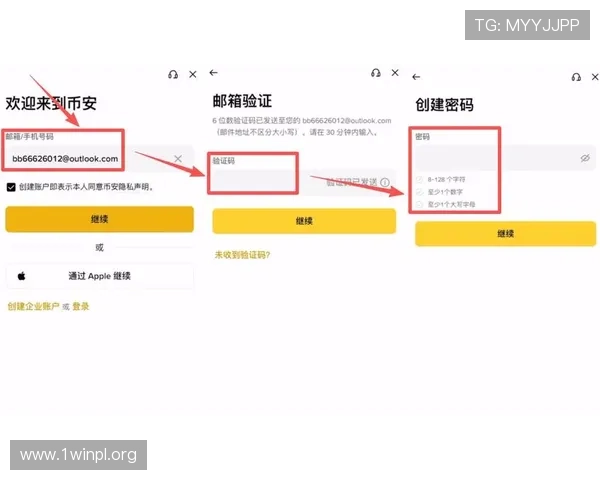Close the create password panel

coord(595,77)
